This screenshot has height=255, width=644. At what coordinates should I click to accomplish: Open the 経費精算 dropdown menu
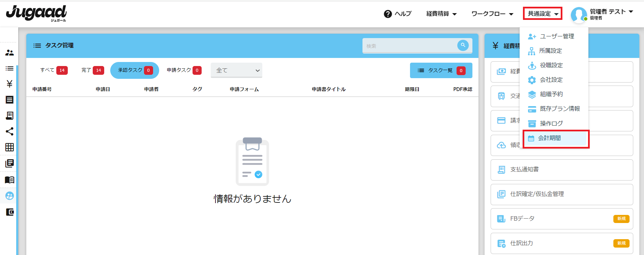(441, 14)
